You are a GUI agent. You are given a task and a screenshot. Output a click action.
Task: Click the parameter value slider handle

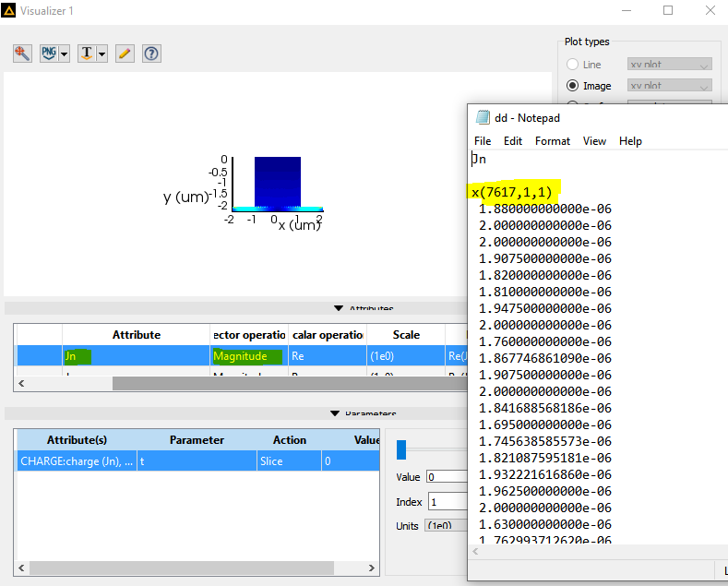[x=401, y=449]
